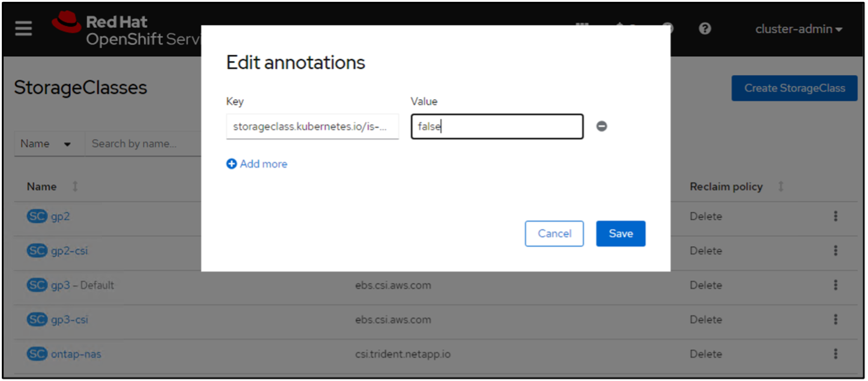Sort the table by Name column
The width and height of the screenshot is (868, 381).
[75, 187]
